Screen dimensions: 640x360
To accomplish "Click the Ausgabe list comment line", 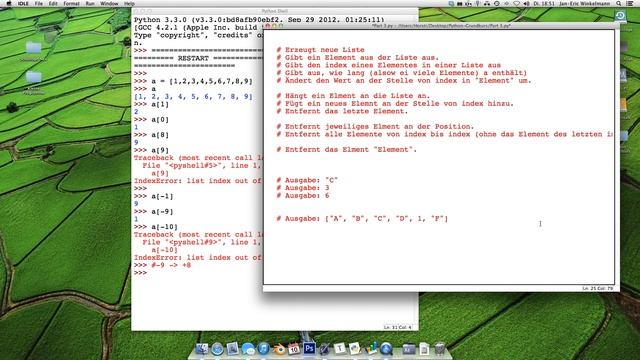I will (362, 219).
